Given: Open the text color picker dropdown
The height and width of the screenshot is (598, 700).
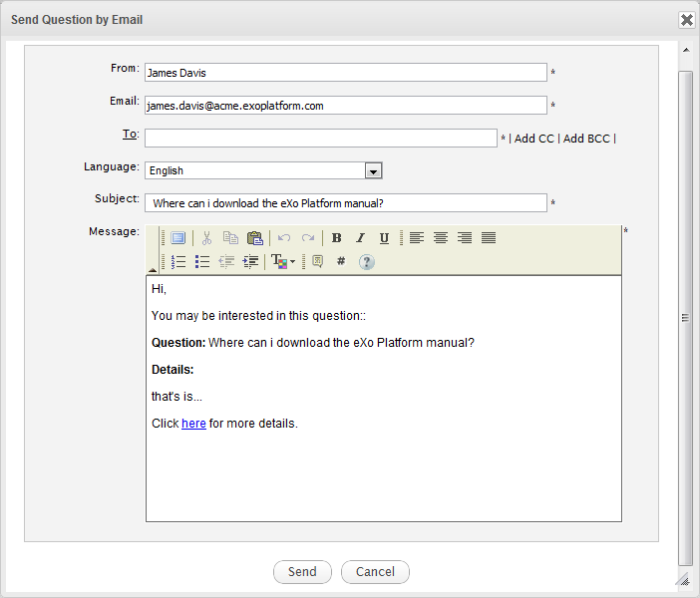Looking at the screenshot, I should point(283,262).
